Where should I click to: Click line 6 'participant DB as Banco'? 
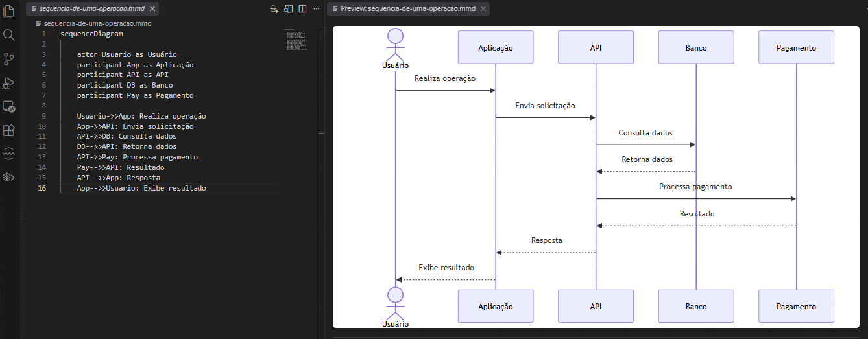point(125,85)
